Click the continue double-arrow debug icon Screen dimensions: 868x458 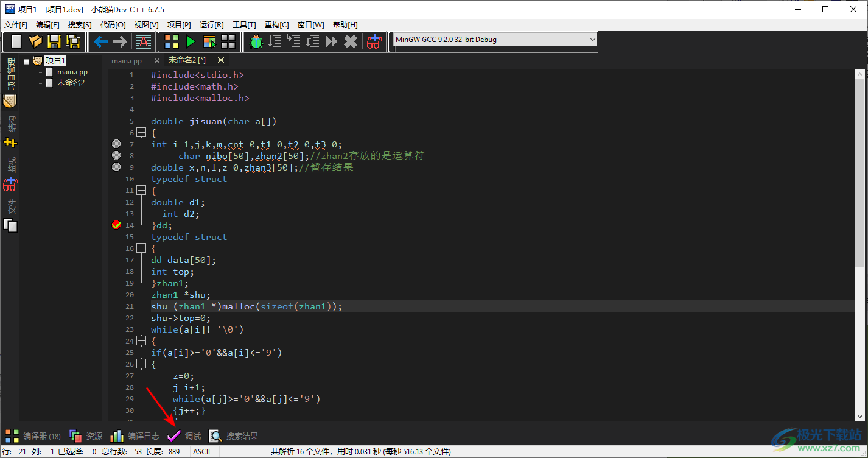point(332,41)
